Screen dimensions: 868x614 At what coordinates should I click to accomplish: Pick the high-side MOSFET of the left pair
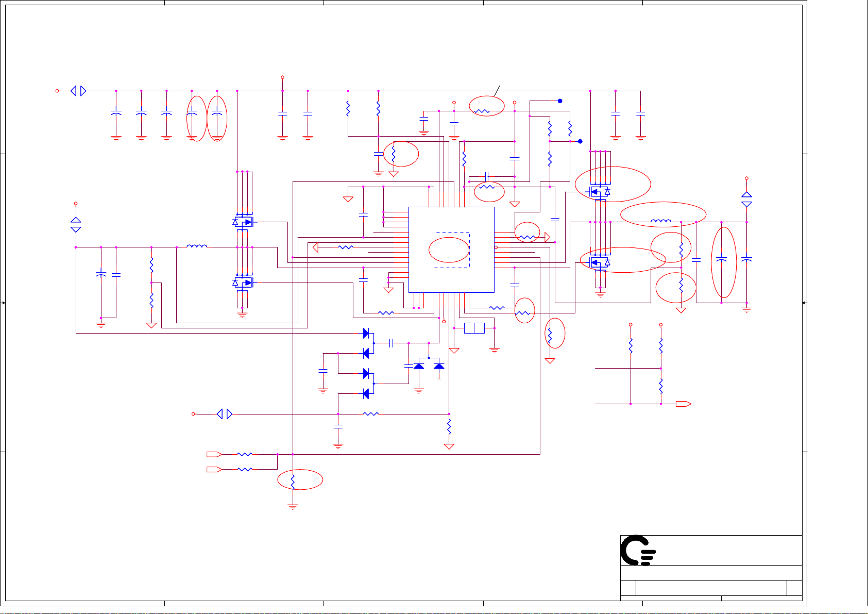point(243,222)
